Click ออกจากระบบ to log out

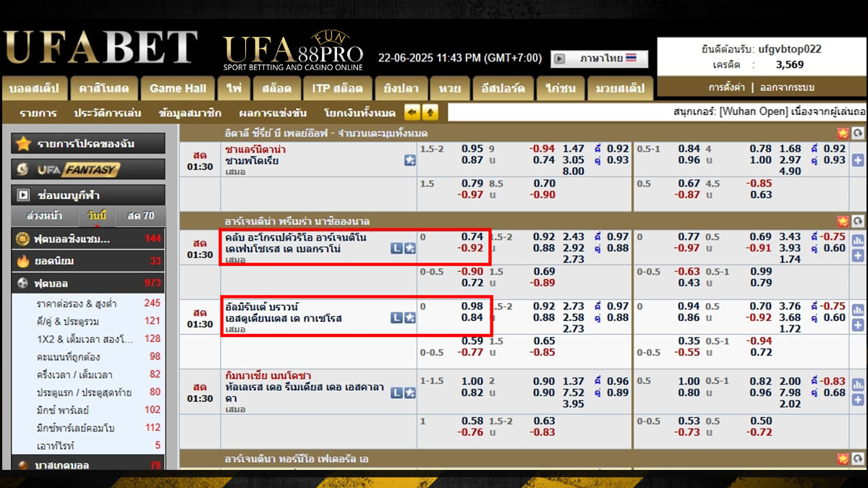(x=786, y=87)
